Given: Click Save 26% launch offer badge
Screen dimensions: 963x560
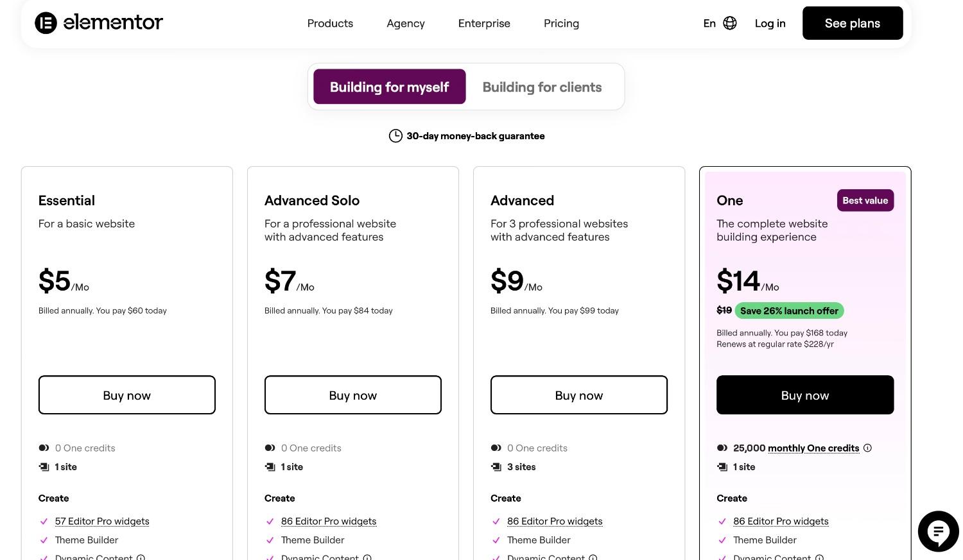Looking at the screenshot, I should 789,310.
